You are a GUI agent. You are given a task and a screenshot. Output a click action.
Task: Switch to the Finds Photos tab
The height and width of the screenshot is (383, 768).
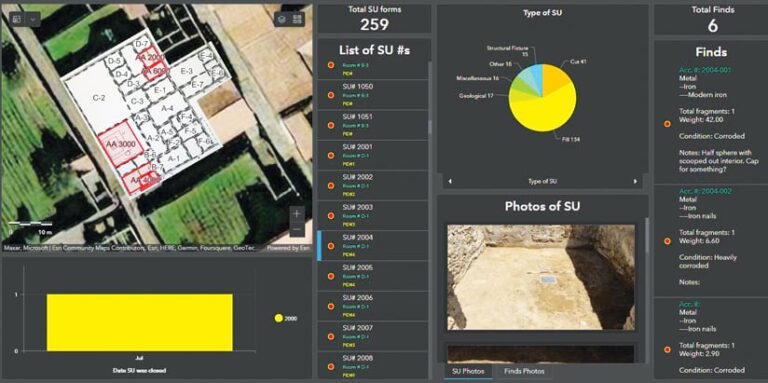[524, 371]
